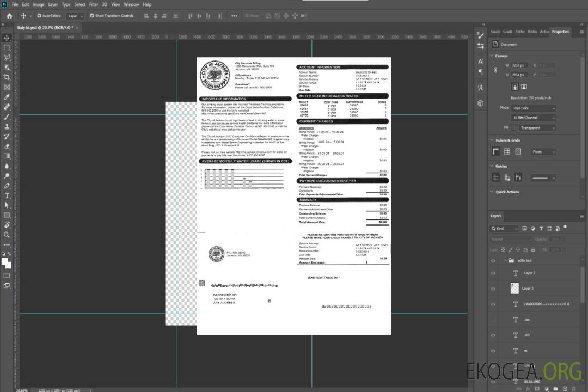The height and width of the screenshot is (392, 588).
Task: Open the 16 Bits/Channel dropdown
Action: click(x=533, y=118)
